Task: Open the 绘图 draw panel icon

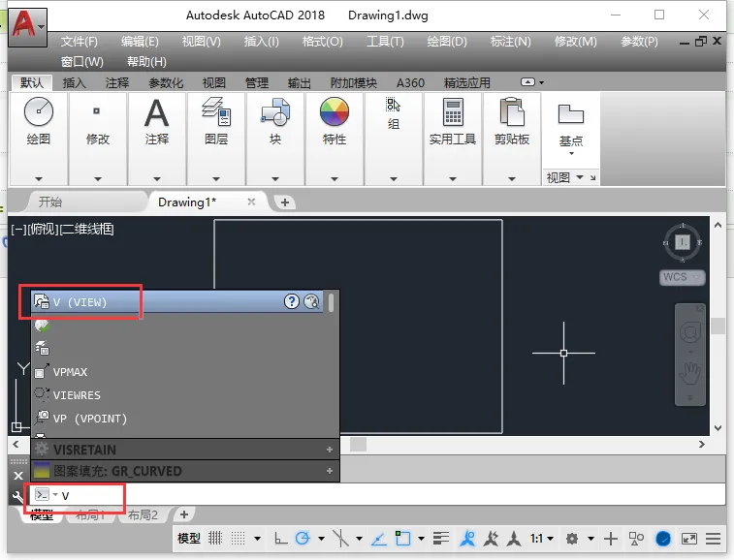Action: click(39, 111)
